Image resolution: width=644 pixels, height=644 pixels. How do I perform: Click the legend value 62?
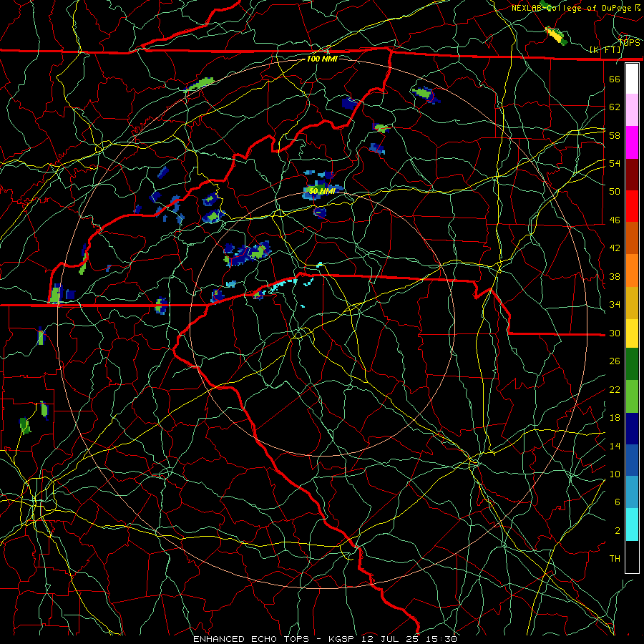tap(615, 107)
